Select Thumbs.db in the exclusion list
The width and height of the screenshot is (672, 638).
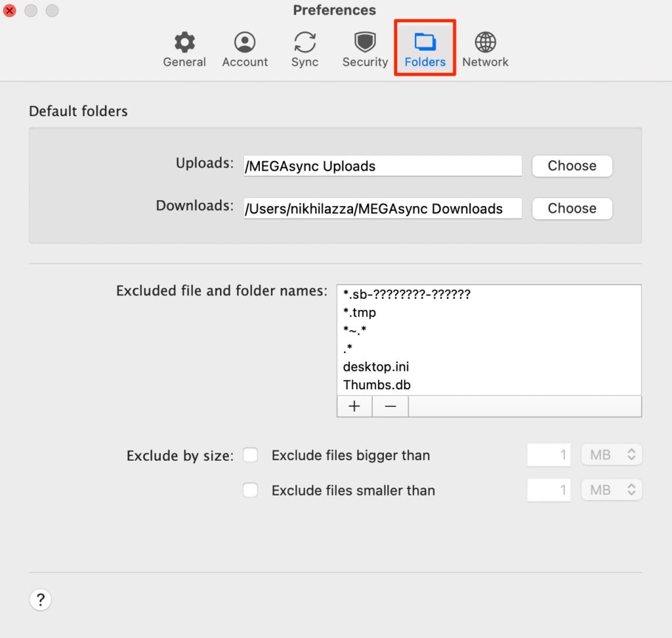click(376, 385)
